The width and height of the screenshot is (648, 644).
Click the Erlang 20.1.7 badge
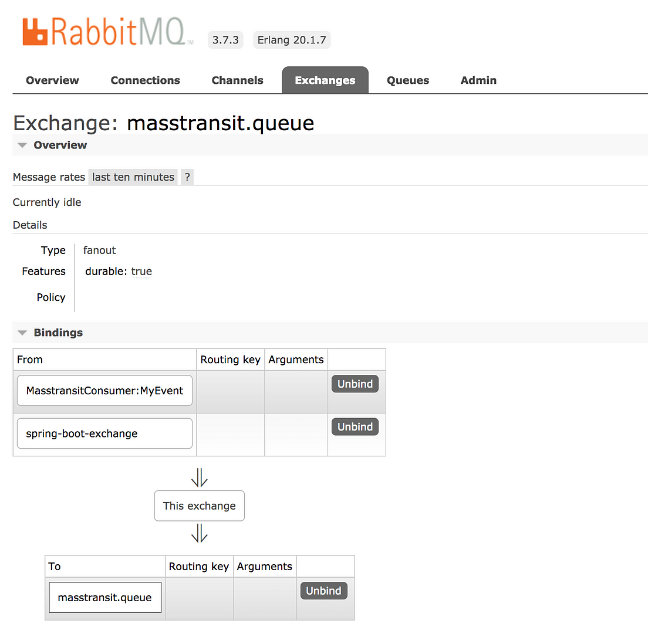point(292,40)
